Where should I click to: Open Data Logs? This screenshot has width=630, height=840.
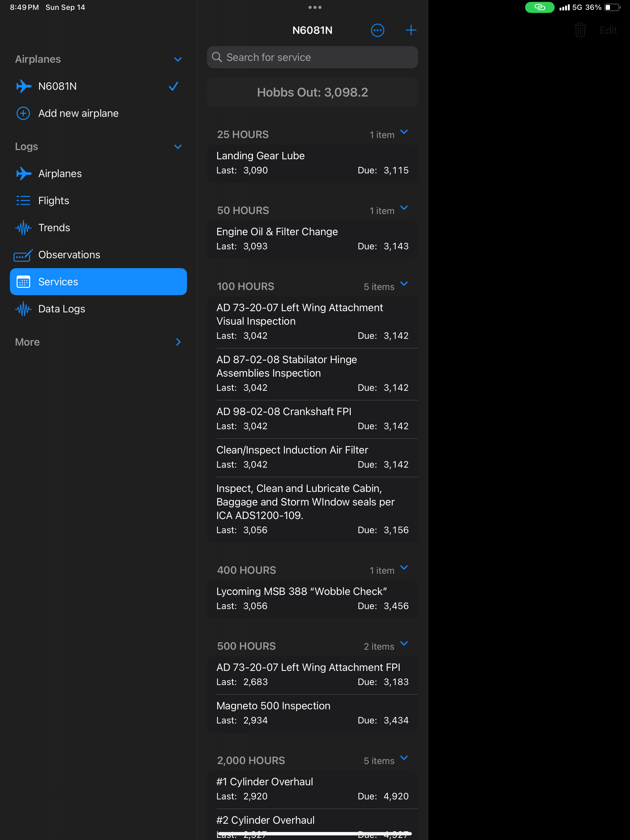[x=98, y=309]
